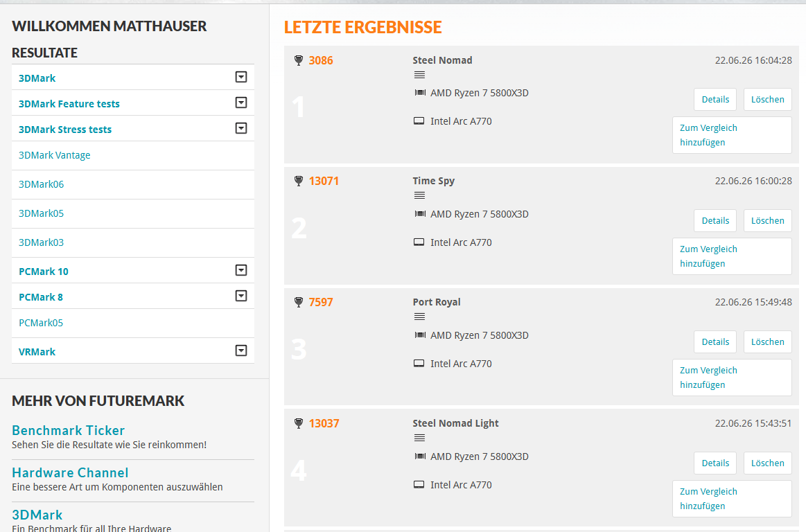Select 3DMark06 in the results list

(x=41, y=184)
